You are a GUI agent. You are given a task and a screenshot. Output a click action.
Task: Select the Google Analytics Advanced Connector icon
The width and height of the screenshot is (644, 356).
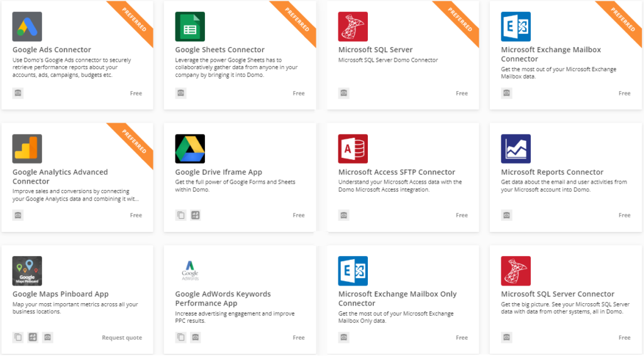coord(27,149)
